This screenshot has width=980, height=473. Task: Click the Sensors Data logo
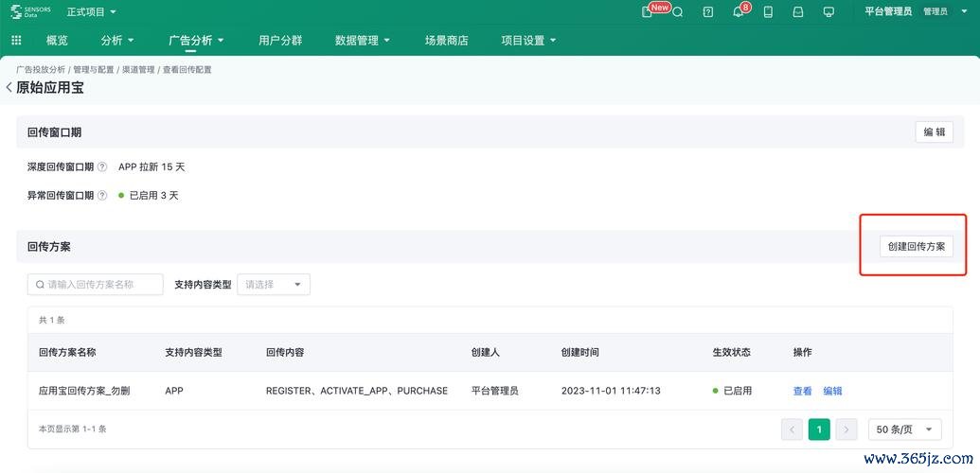click(x=31, y=12)
